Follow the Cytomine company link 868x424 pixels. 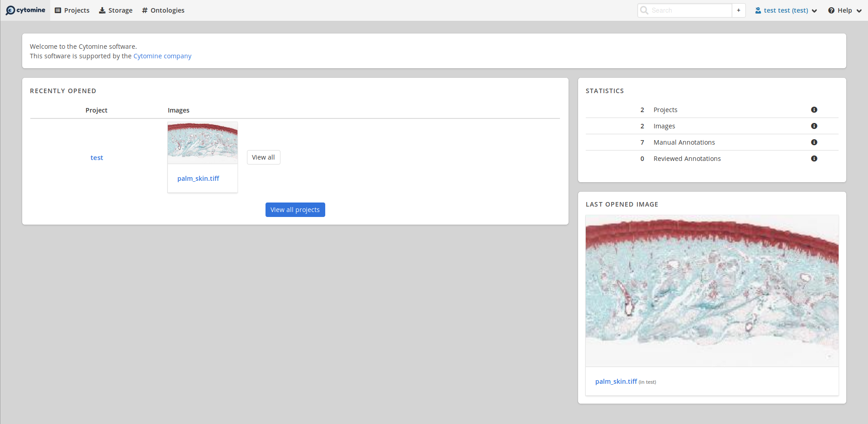pos(162,56)
